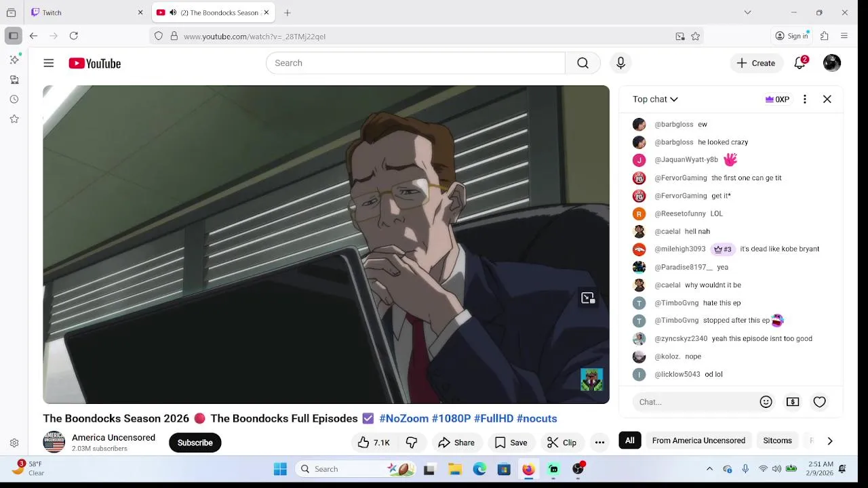Like the video with thumbs up

pos(374,443)
